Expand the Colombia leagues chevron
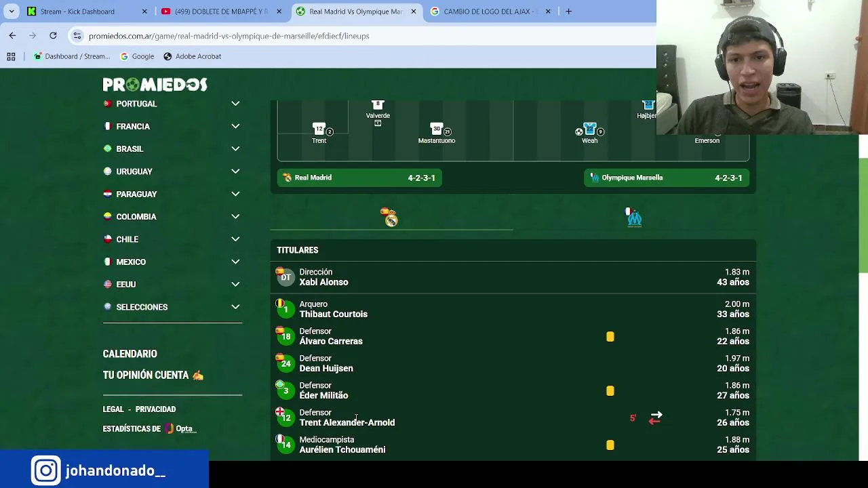Viewport: 868px width, 488px height. tap(235, 216)
